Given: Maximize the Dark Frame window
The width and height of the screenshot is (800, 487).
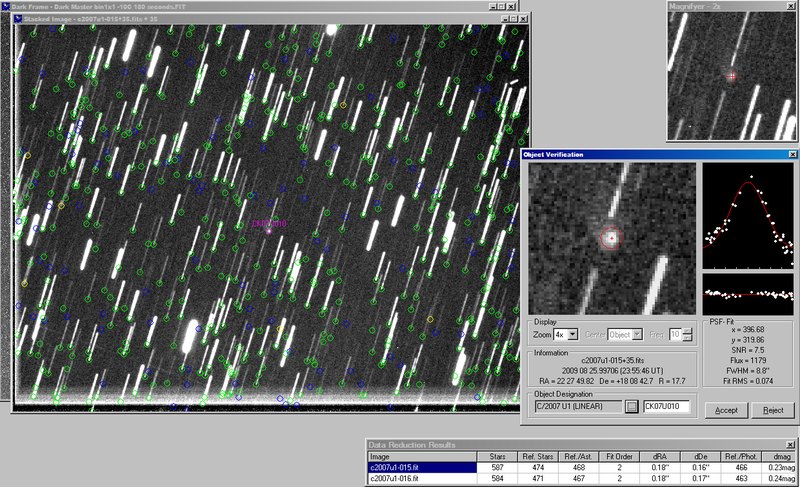Looking at the screenshot, I should (502, 7).
